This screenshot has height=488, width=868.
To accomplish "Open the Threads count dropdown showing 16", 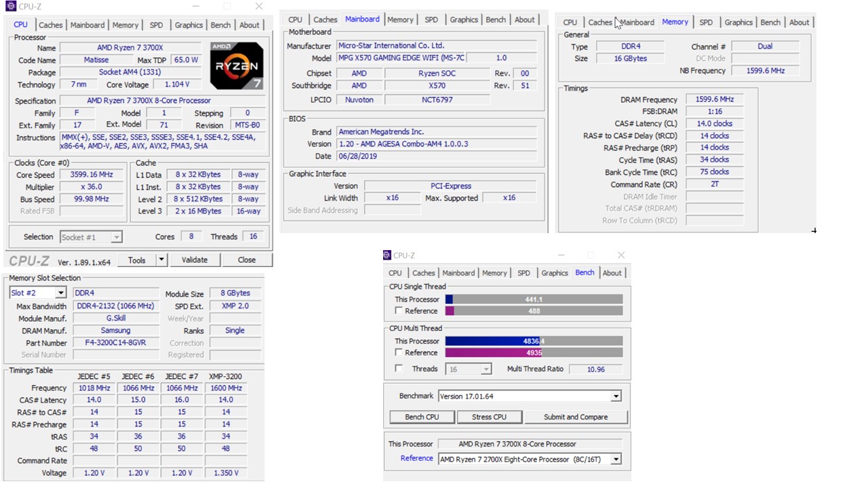I will (486, 369).
